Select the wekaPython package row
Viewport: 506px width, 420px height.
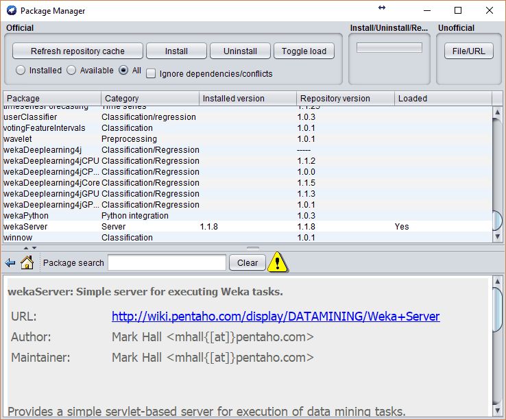click(248, 216)
